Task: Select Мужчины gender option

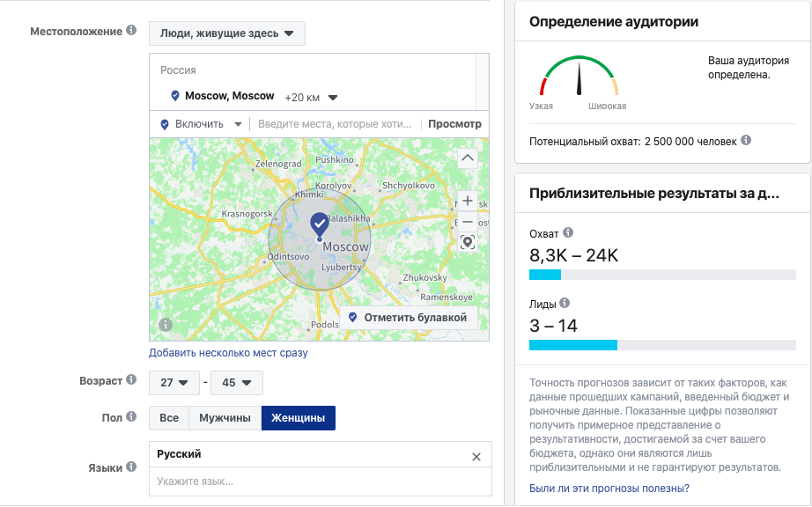Action: click(225, 418)
